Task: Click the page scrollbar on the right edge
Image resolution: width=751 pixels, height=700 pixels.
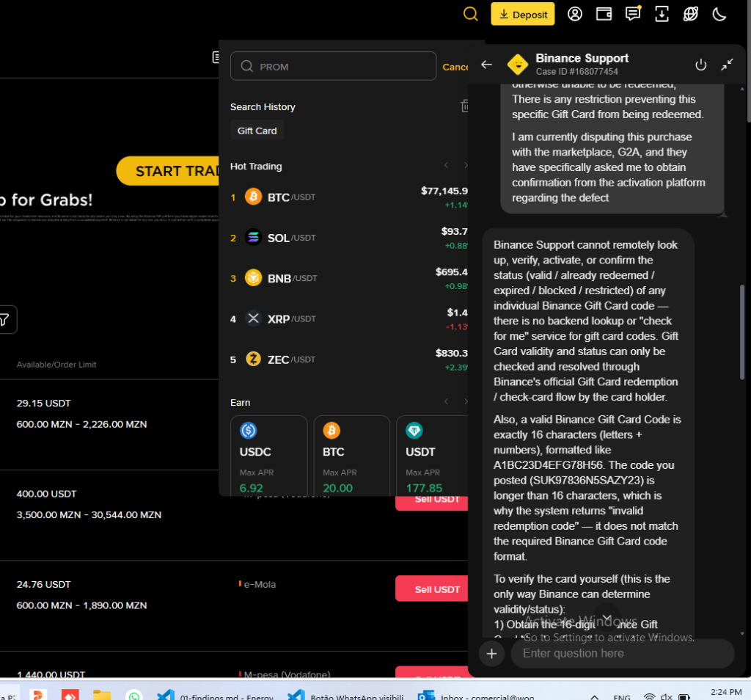Action: tap(749, 61)
